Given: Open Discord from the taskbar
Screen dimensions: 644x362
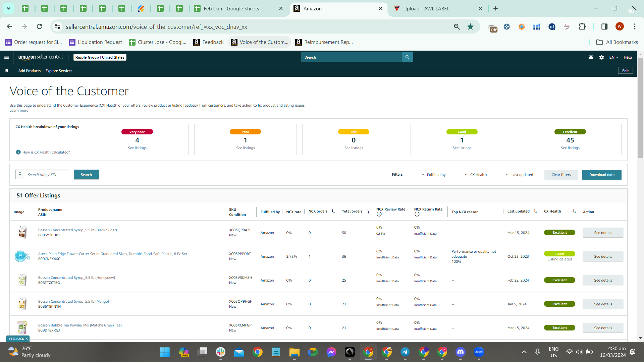Looking at the screenshot, I should [x=461, y=352].
